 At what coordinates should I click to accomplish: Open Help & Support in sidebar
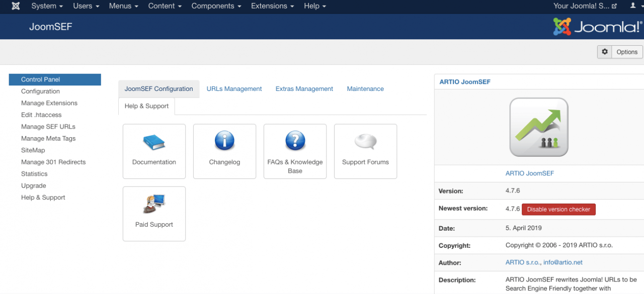[x=43, y=198]
